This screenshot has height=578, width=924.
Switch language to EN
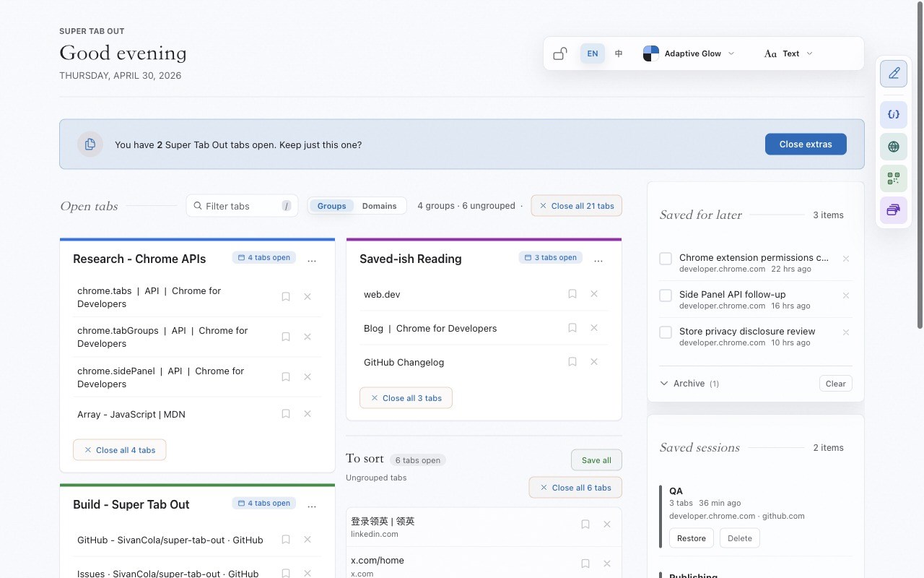pos(593,53)
